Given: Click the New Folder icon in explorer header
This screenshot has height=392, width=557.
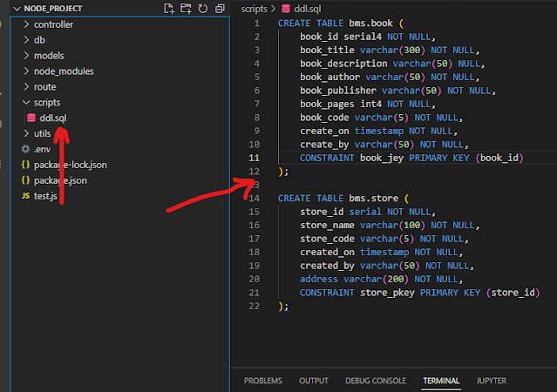Looking at the screenshot, I should [186, 9].
